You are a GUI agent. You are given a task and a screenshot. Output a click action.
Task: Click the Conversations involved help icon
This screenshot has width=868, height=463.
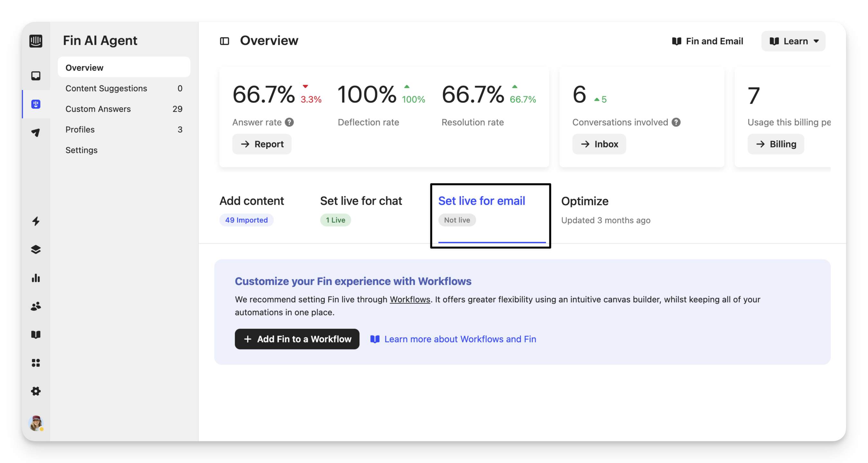coord(676,122)
